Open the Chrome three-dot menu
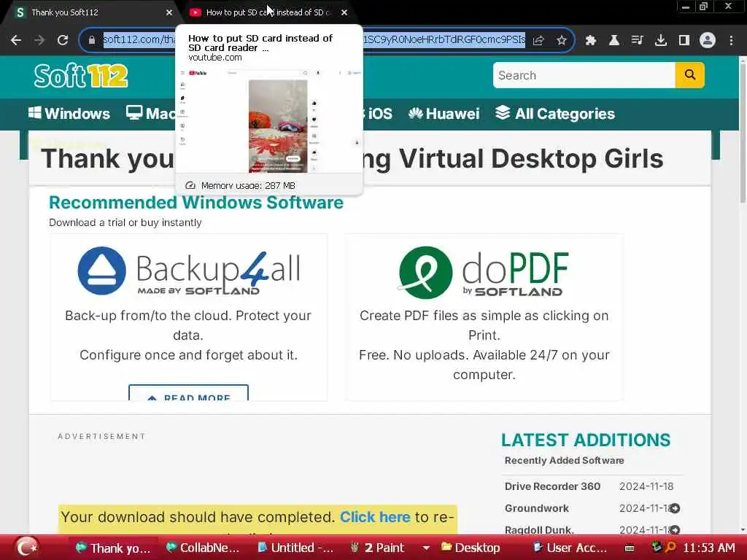 [731, 40]
